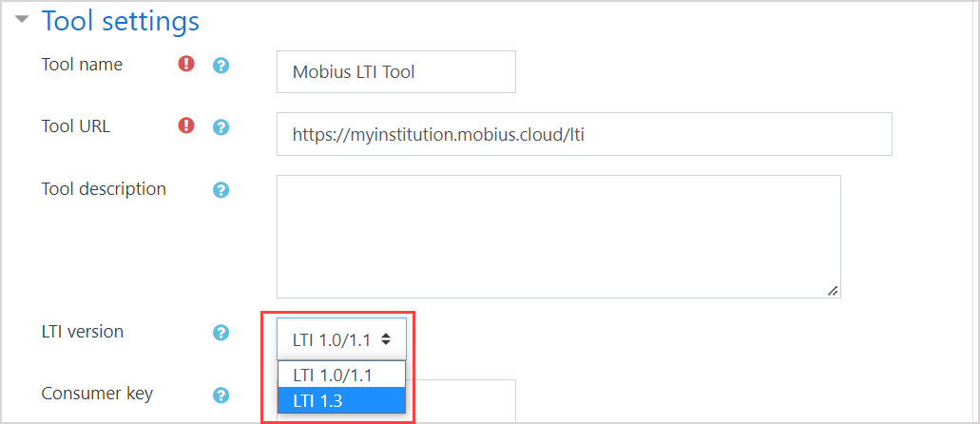Show help for Tool description
The height and width of the screenshot is (424, 980).
pos(221,190)
